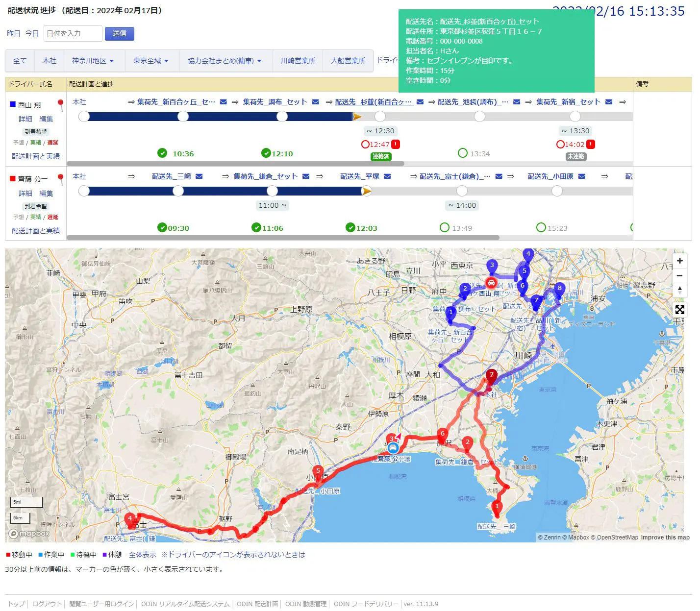Toggle 到着希望 display for 西山 翔

pos(36,131)
